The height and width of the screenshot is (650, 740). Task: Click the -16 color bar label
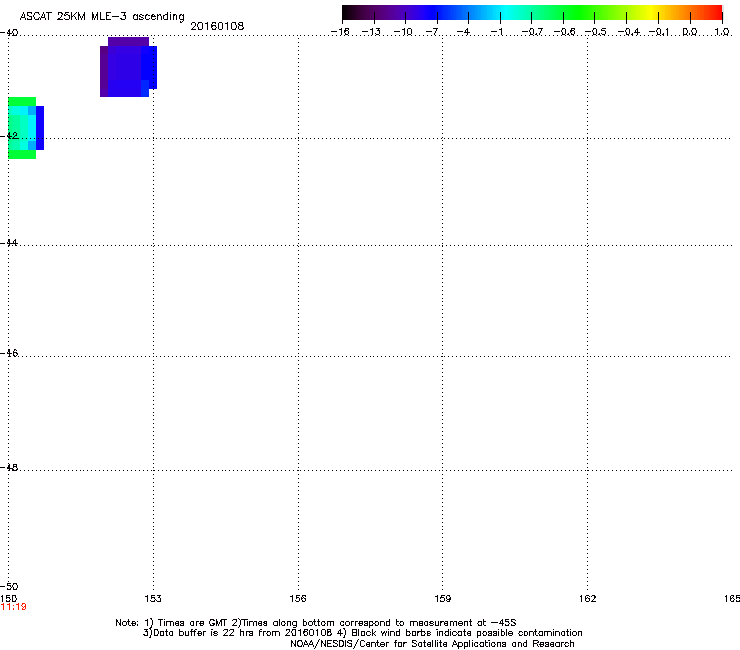tap(340, 32)
